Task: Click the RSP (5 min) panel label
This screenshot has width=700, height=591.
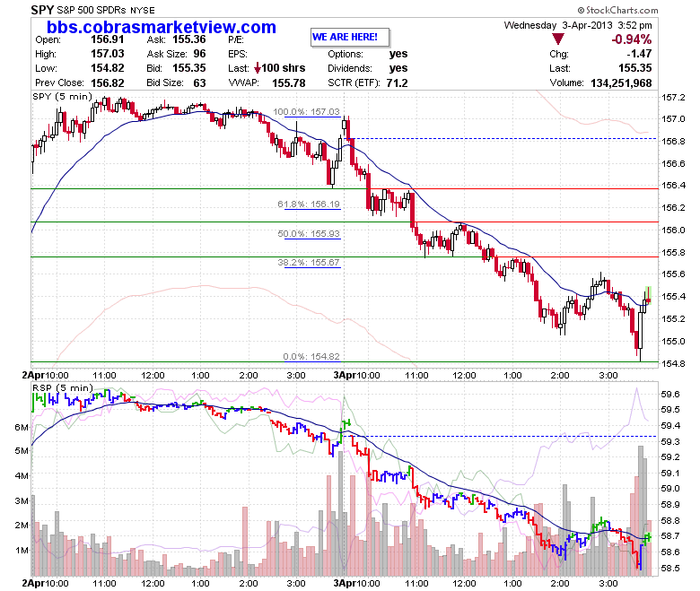Action: [63, 387]
